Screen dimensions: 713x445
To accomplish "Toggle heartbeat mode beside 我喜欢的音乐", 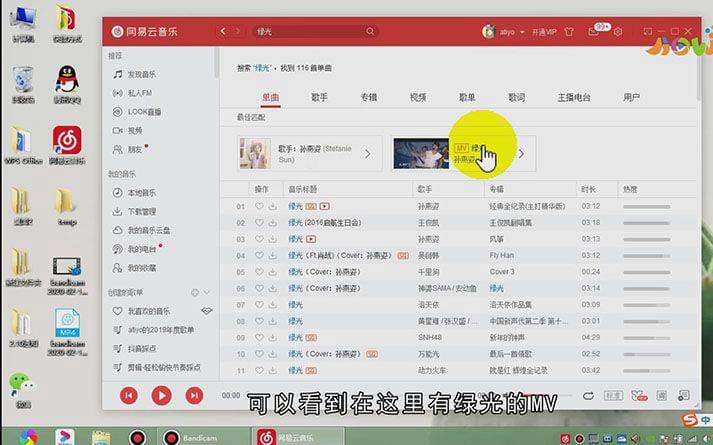I will coord(206,311).
